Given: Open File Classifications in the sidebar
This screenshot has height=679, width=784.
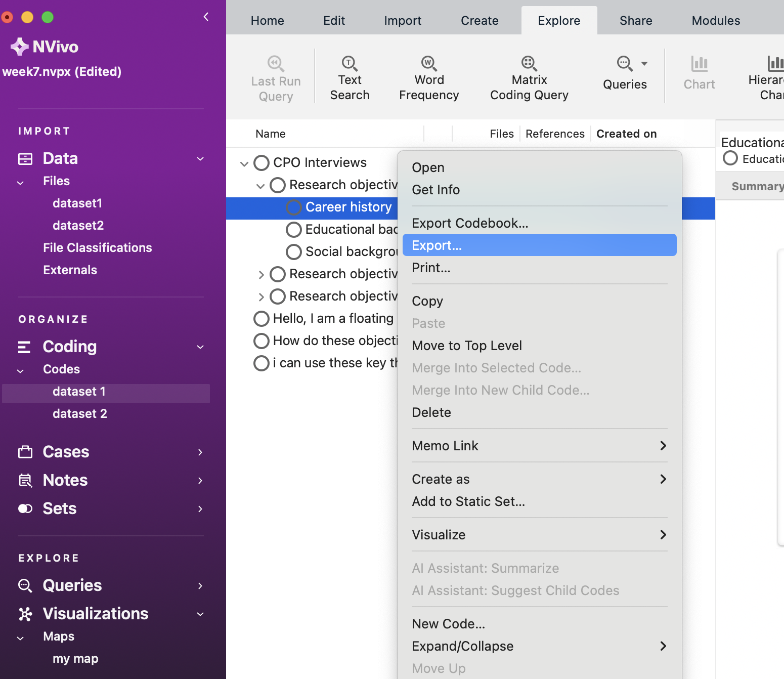Looking at the screenshot, I should tap(98, 248).
